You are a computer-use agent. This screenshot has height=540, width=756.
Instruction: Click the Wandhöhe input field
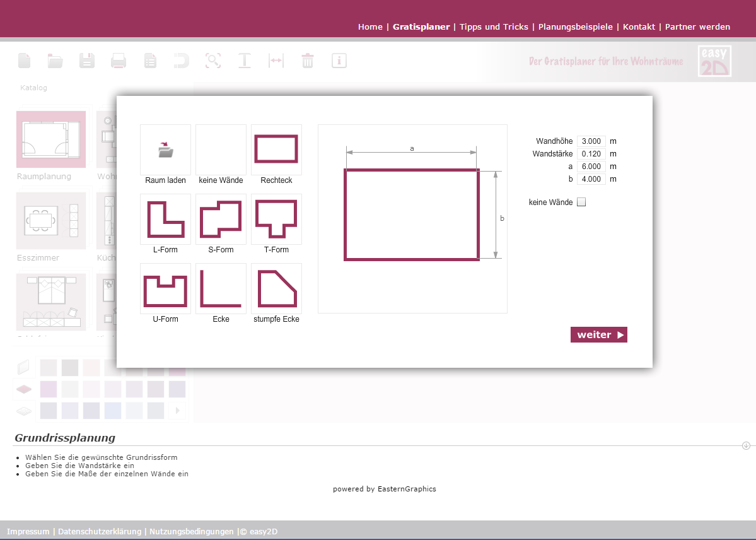coord(591,141)
